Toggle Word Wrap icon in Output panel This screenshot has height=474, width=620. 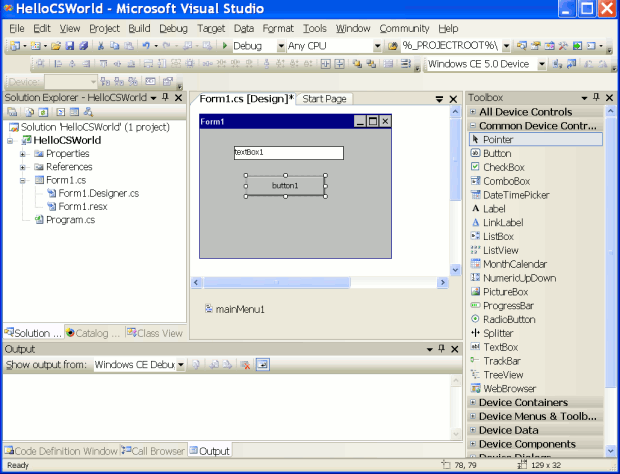point(262,365)
